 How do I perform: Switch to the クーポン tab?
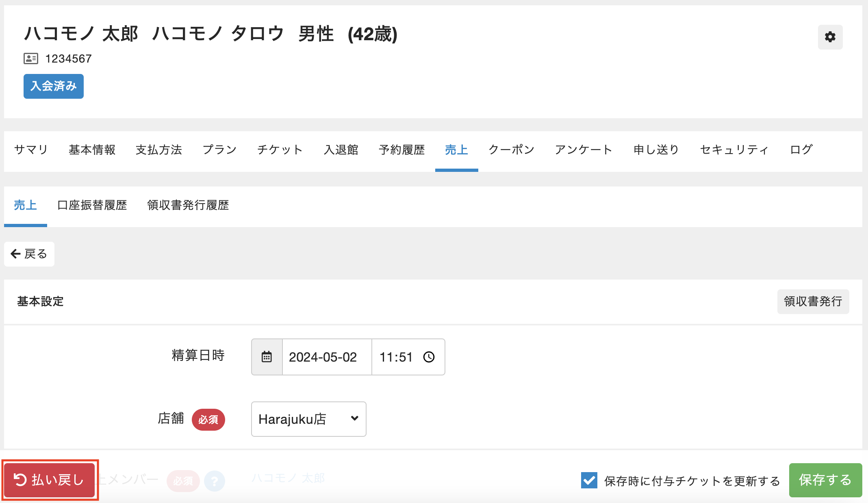click(511, 150)
